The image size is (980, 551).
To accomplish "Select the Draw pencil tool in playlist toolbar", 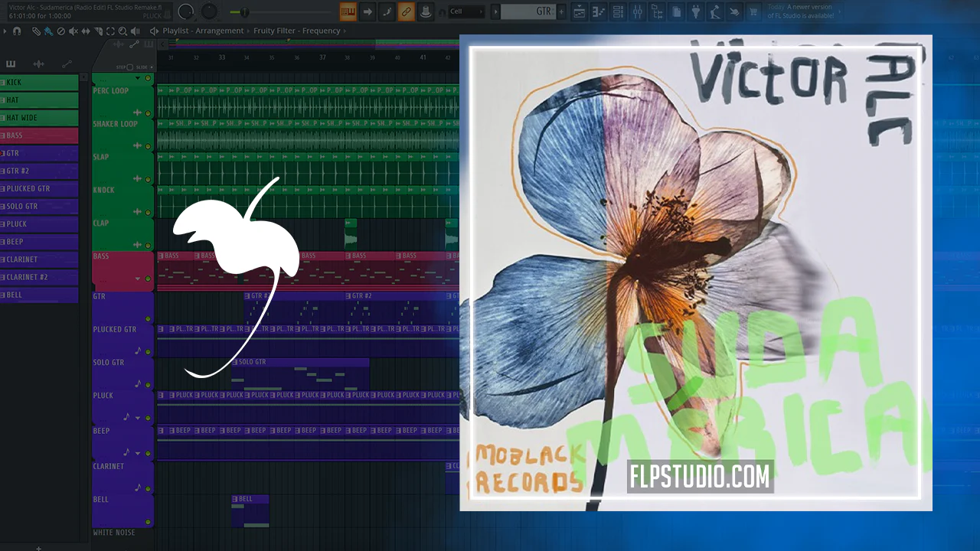I will coord(36,31).
